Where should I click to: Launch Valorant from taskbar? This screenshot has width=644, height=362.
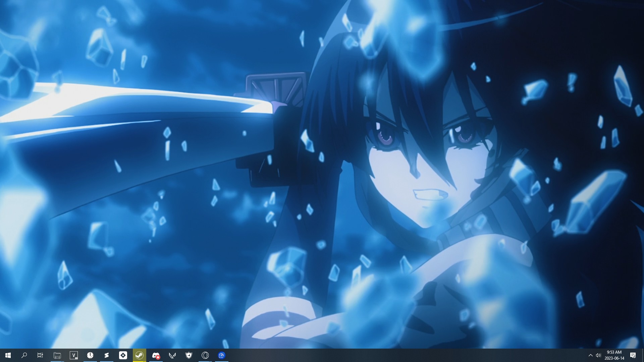[172, 355]
